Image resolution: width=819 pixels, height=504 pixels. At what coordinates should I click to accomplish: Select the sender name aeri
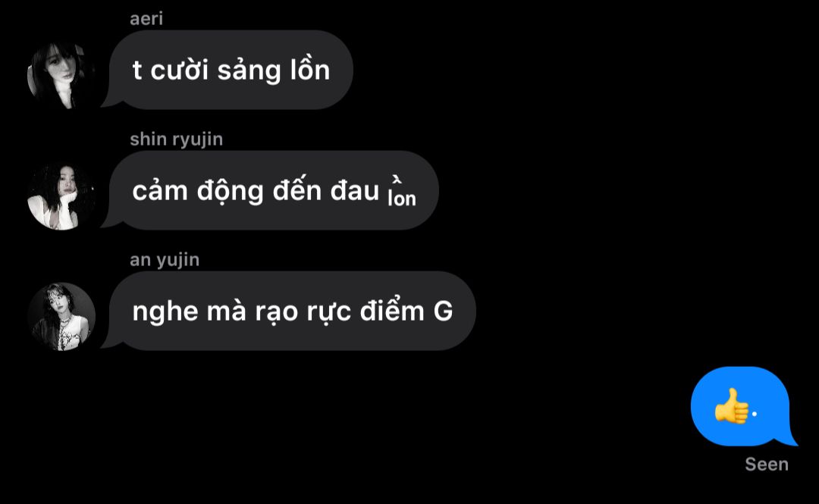click(x=146, y=19)
